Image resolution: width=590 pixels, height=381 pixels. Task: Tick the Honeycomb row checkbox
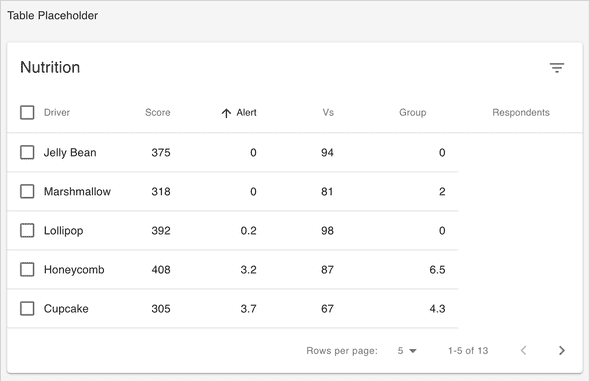pos(27,270)
